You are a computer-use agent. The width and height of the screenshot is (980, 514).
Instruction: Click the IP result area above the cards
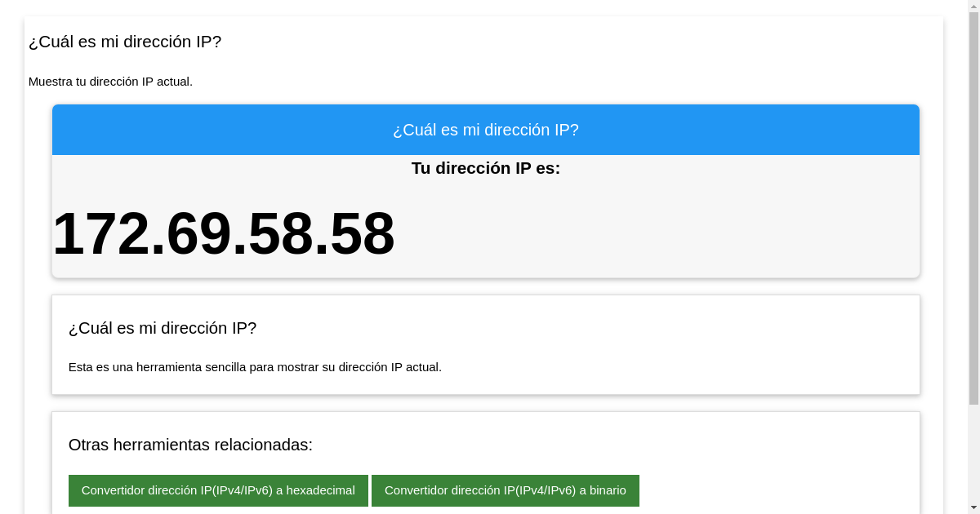pyautogui.click(x=486, y=216)
